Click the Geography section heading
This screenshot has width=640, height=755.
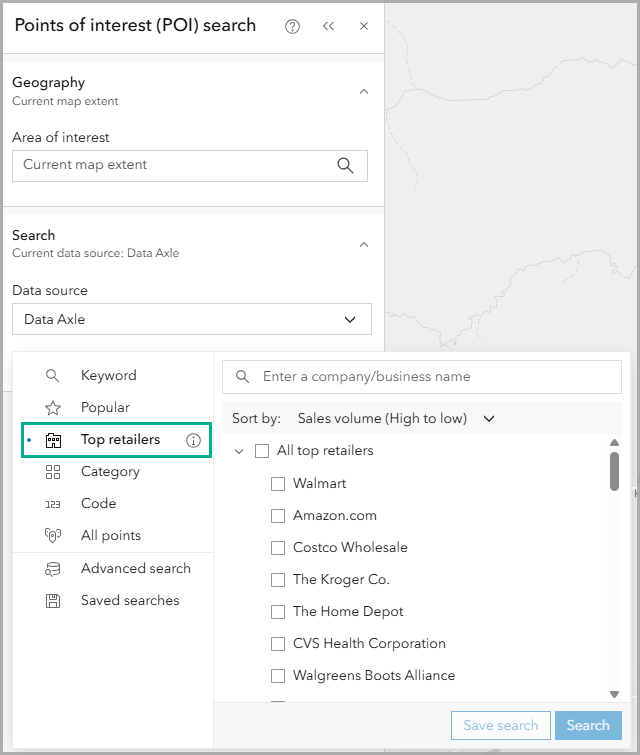49,83
